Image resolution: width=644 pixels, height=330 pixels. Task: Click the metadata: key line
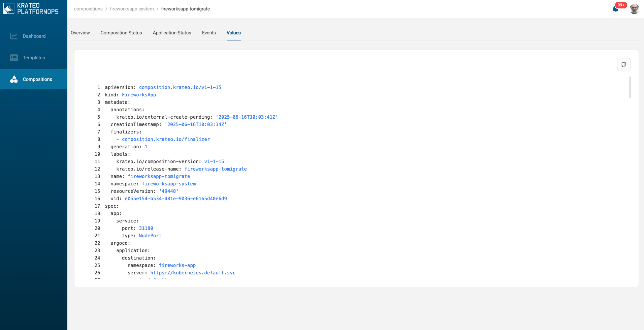coord(118,102)
